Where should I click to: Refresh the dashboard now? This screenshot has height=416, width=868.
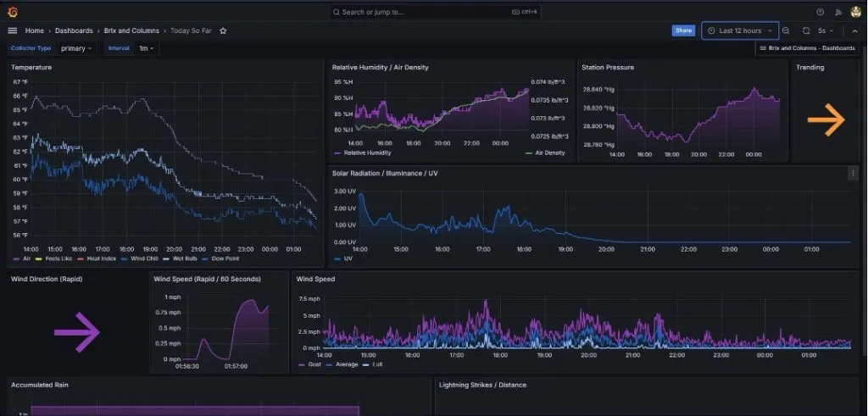pyautogui.click(x=806, y=31)
